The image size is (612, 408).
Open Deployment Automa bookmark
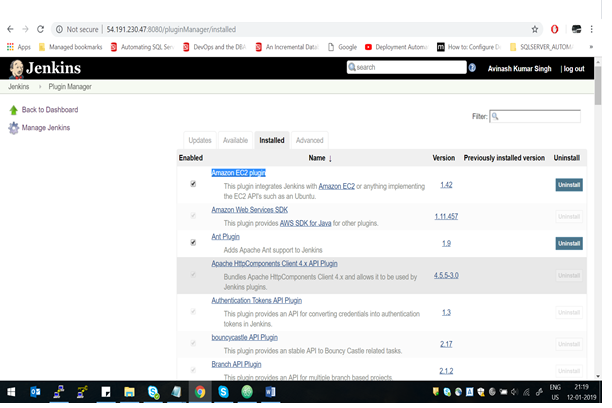[397, 47]
